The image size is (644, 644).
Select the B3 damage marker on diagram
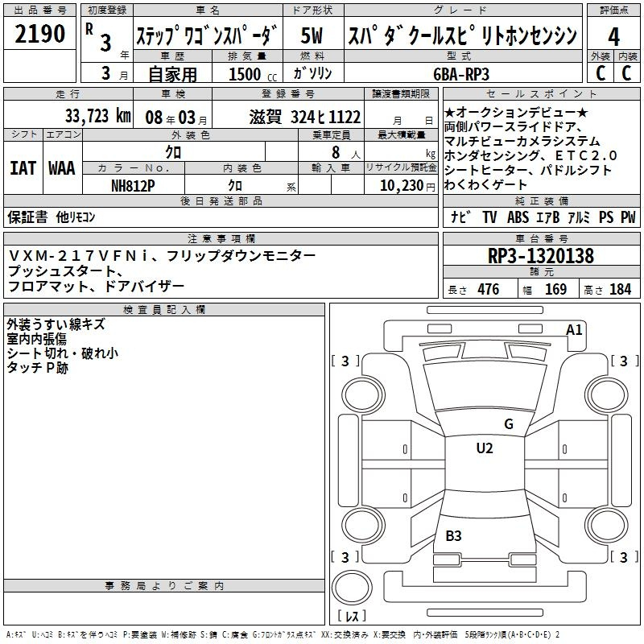(453, 535)
